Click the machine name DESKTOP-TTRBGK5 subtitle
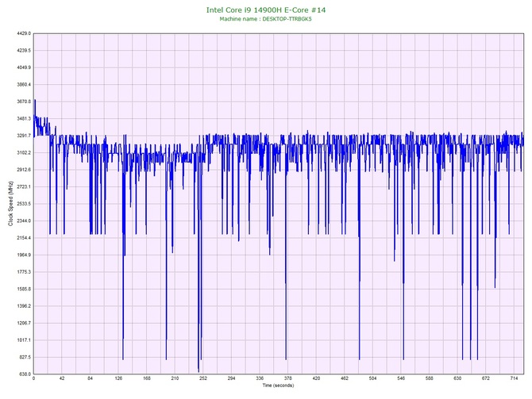The height and width of the screenshot is (399, 532). coord(265,19)
